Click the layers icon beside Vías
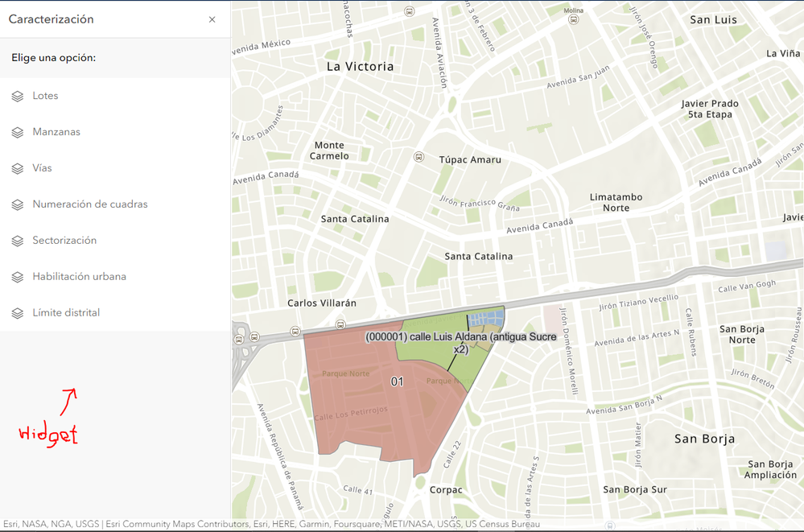 pos(18,168)
